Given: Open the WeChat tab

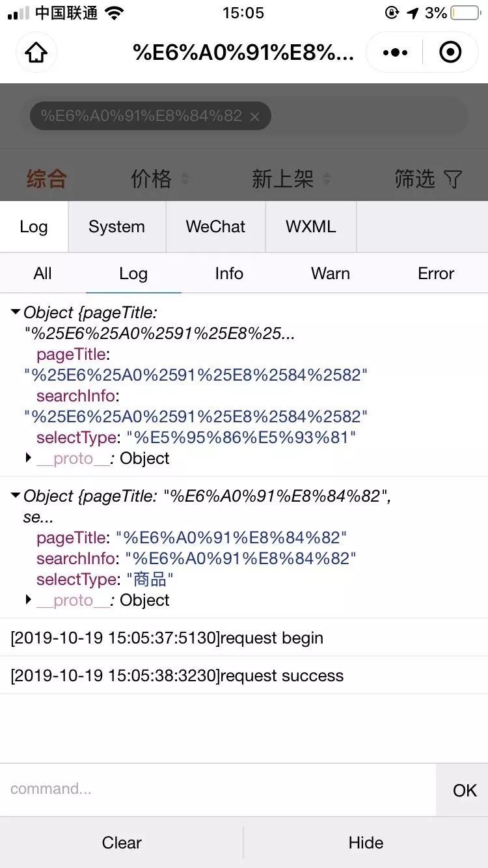Looking at the screenshot, I should pyautogui.click(x=215, y=226).
